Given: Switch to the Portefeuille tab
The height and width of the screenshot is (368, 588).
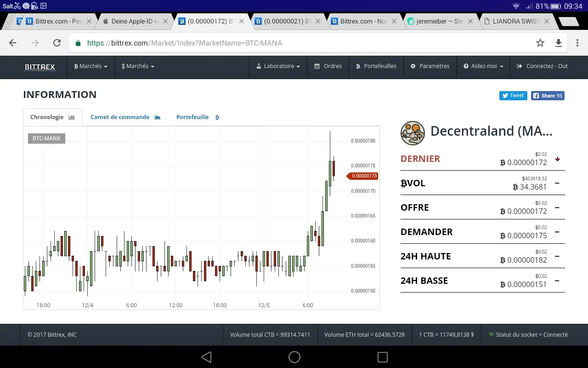Looking at the screenshot, I should tap(198, 117).
